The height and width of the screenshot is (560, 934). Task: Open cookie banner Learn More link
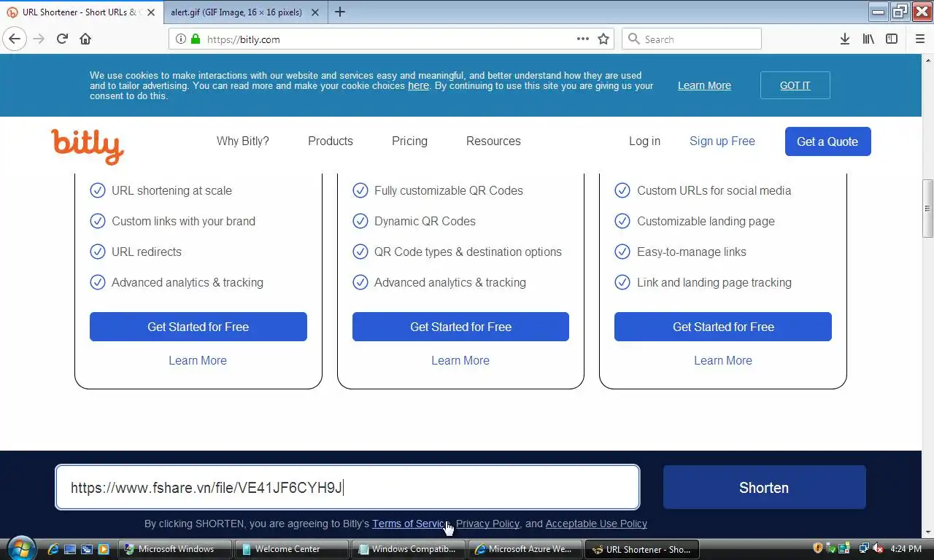click(x=704, y=85)
